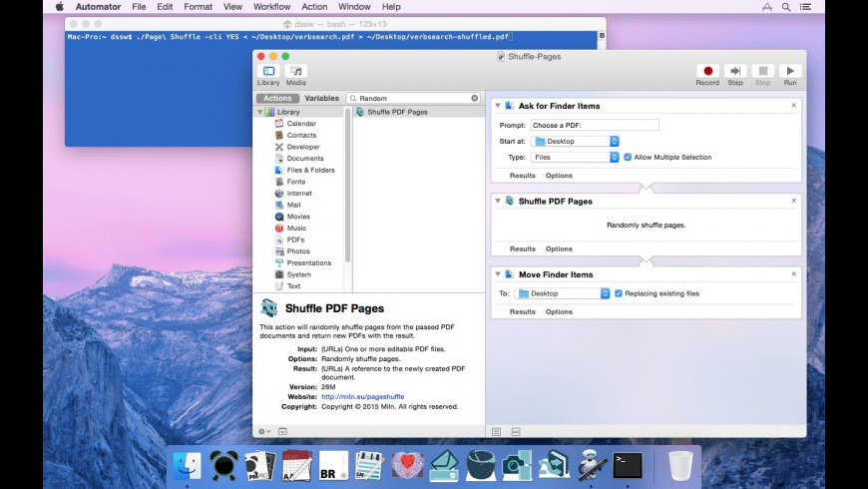This screenshot has width=868, height=489.
Task: Toggle the description pane button
Action: point(283,431)
